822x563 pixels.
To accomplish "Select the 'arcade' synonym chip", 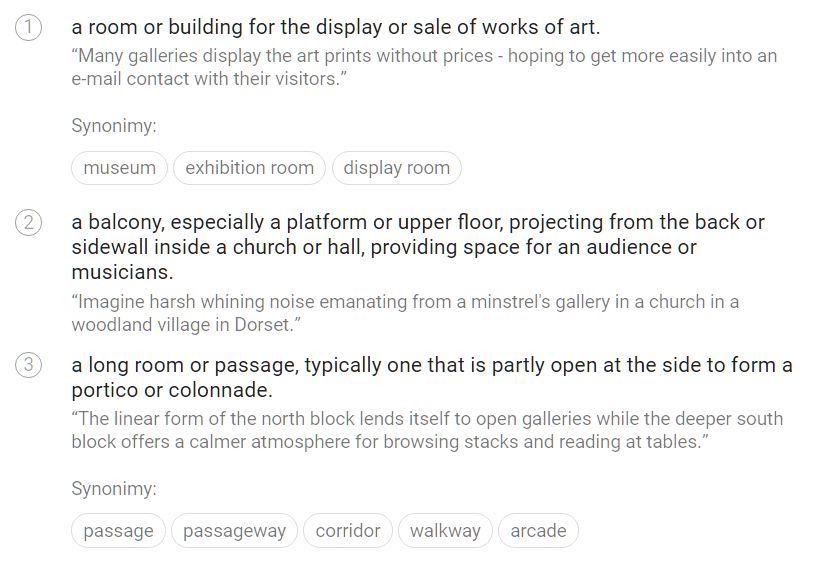I will click(538, 531).
